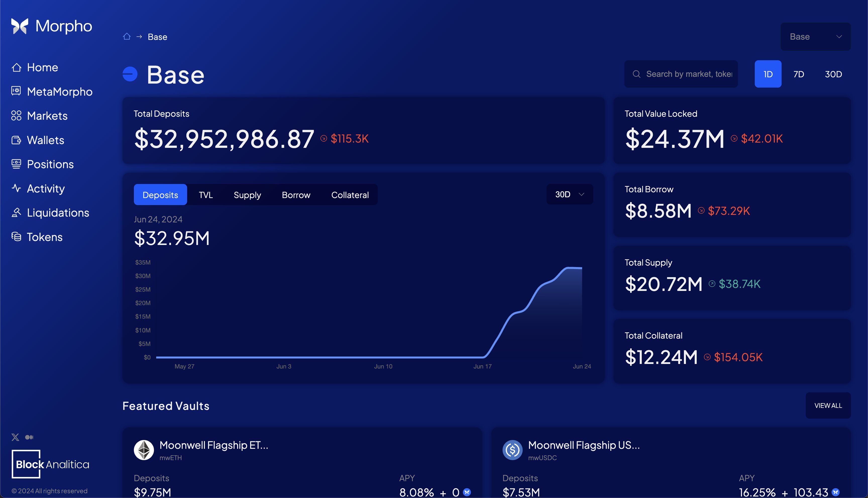This screenshot has height=498, width=868.
Task: Click the search magnifier icon
Action: point(636,74)
